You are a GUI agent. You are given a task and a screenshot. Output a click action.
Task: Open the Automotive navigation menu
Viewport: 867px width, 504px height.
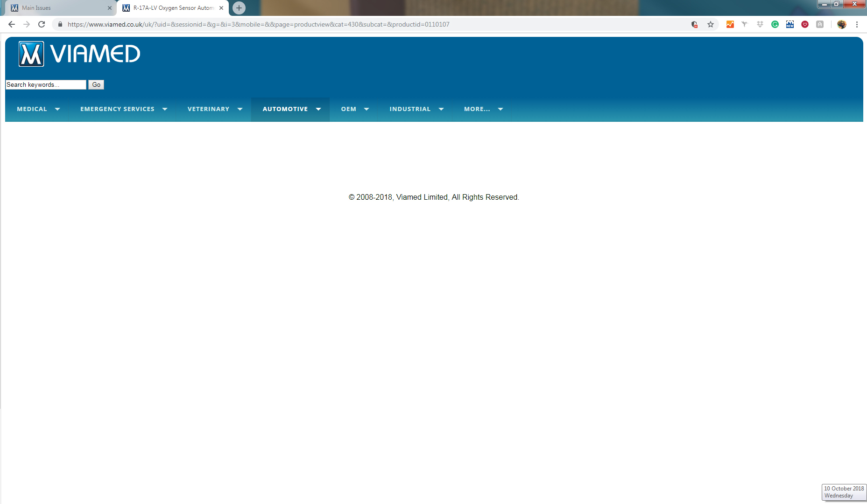pyautogui.click(x=291, y=109)
